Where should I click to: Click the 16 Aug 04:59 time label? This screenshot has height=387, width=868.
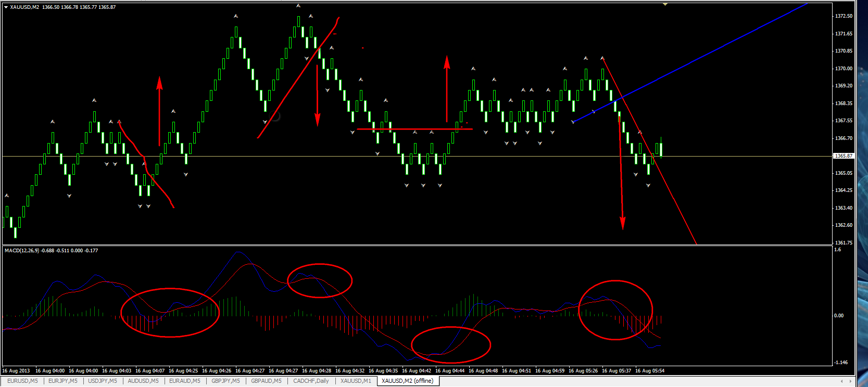(550, 371)
